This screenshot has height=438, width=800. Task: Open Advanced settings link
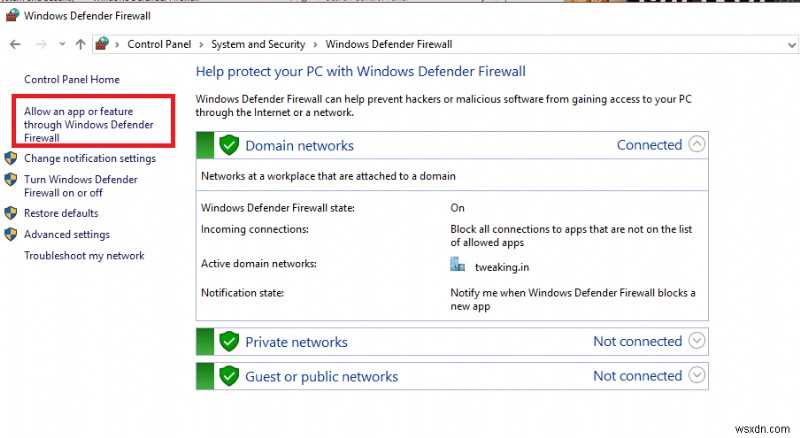pyautogui.click(x=67, y=234)
